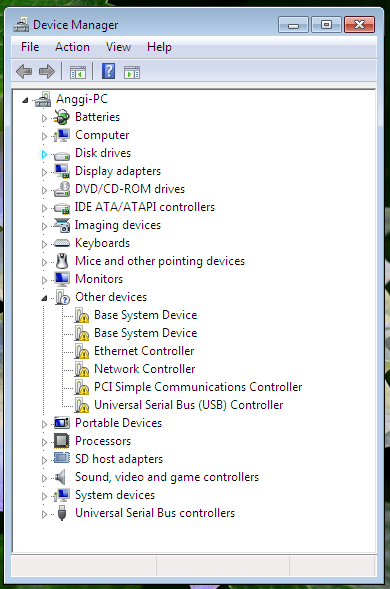Expand the Computer category arrow
Screen dimensions: 390x589
point(44,136)
